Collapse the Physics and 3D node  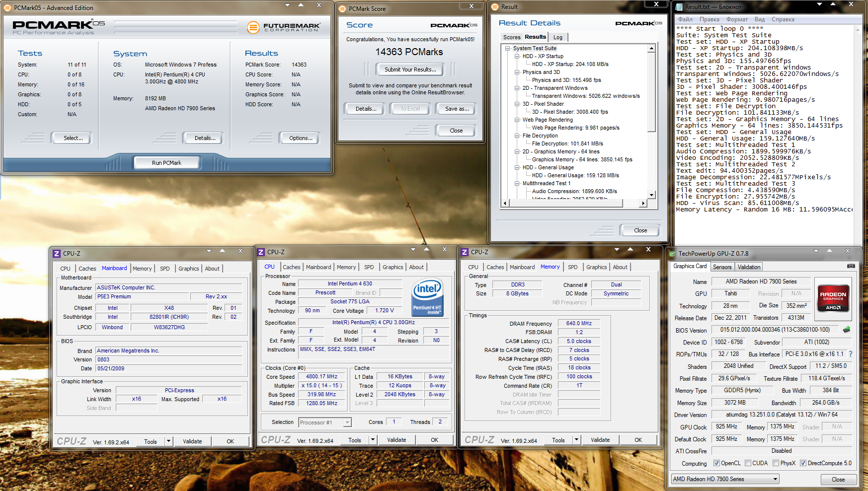point(517,72)
